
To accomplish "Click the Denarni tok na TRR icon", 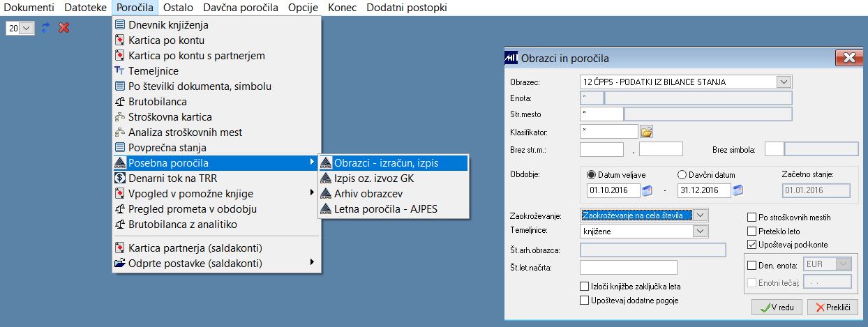I will pyautogui.click(x=119, y=178).
